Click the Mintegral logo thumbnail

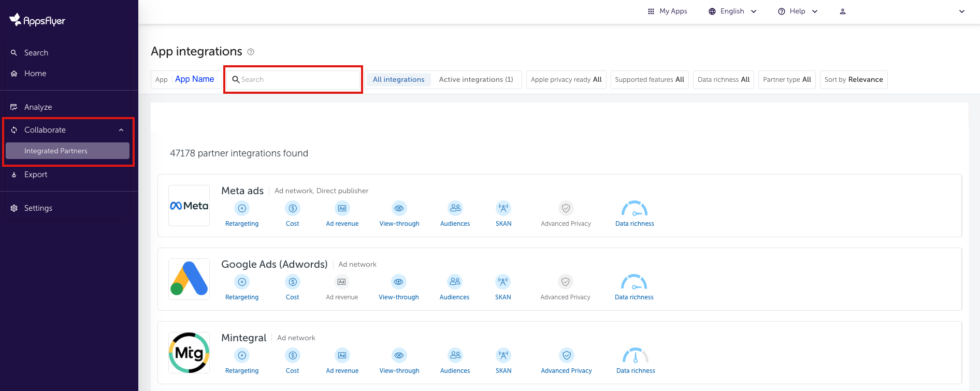tap(189, 353)
